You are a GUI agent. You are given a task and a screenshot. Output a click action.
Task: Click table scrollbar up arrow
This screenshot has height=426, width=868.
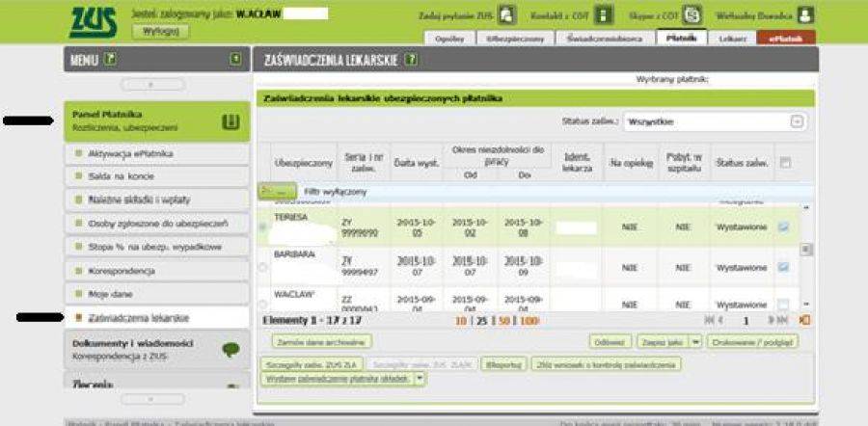(806, 208)
